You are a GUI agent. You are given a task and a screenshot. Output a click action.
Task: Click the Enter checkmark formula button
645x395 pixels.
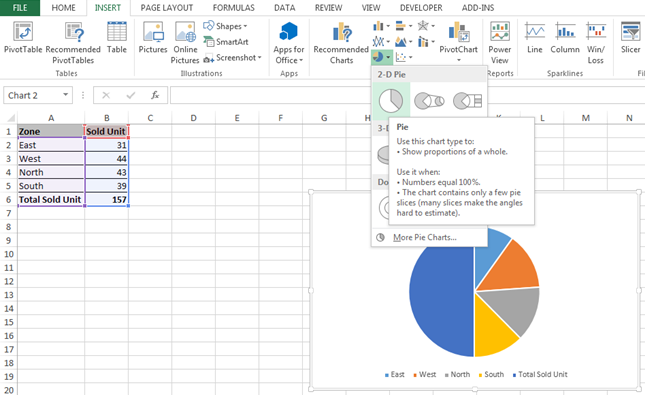click(x=131, y=95)
